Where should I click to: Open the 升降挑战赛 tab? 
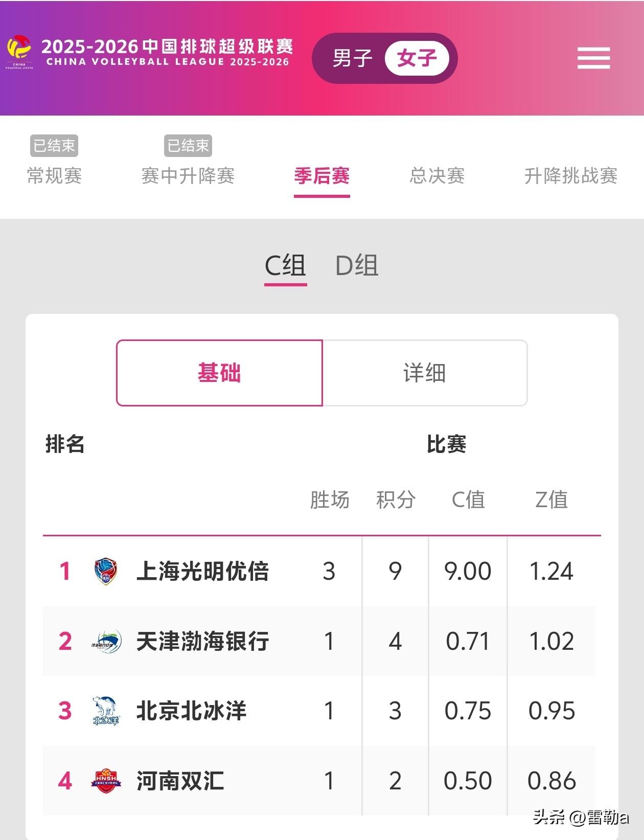[571, 175]
